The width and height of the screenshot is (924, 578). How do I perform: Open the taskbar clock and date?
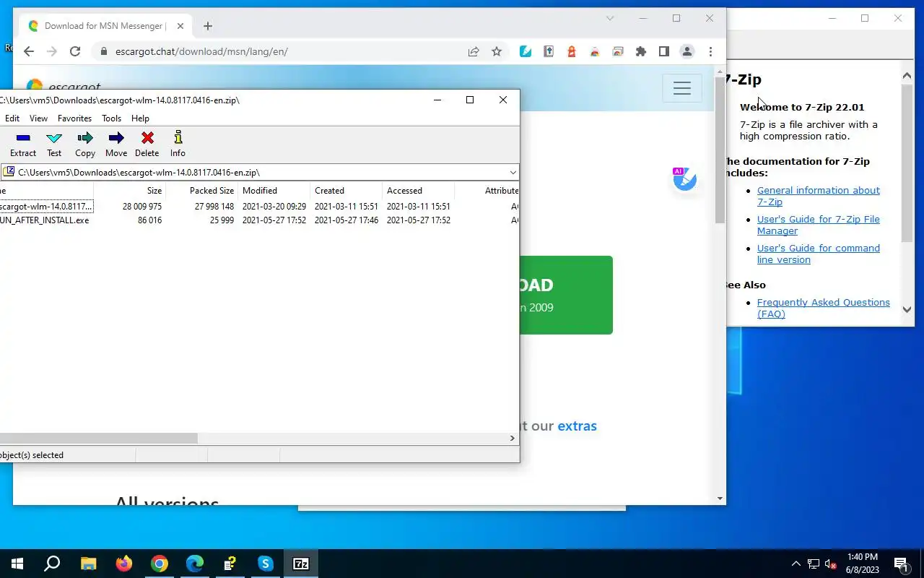point(863,564)
